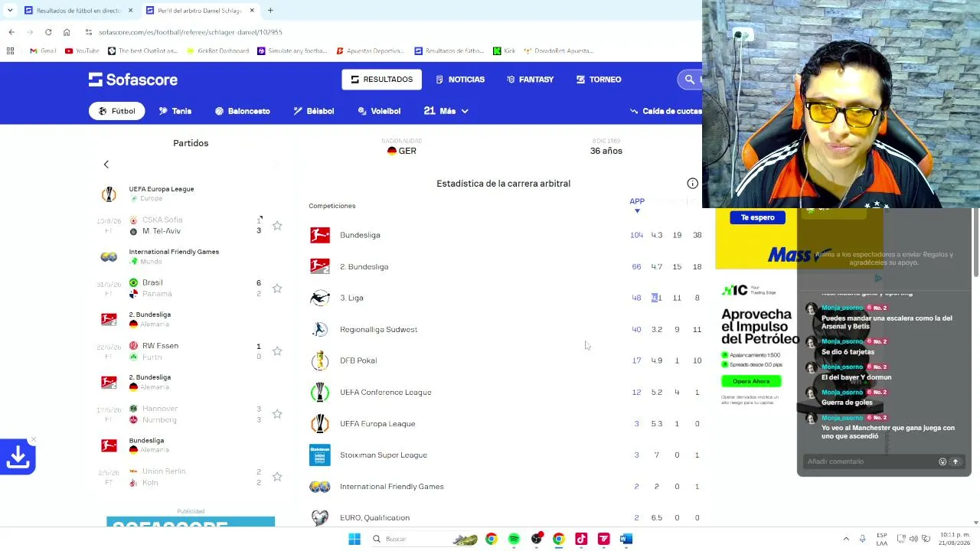Click the Bundesliga competition logo in statistics
This screenshot has width=980, height=551.
click(x=320, y=235)
